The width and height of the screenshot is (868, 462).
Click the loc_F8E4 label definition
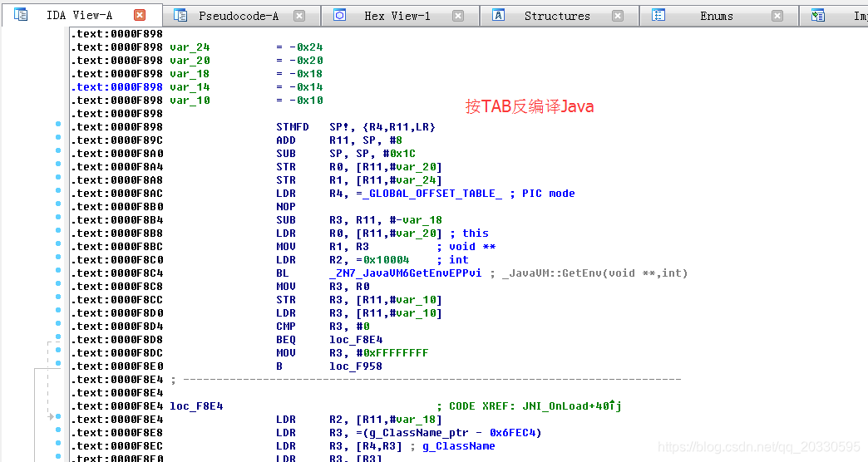point(196,406)
